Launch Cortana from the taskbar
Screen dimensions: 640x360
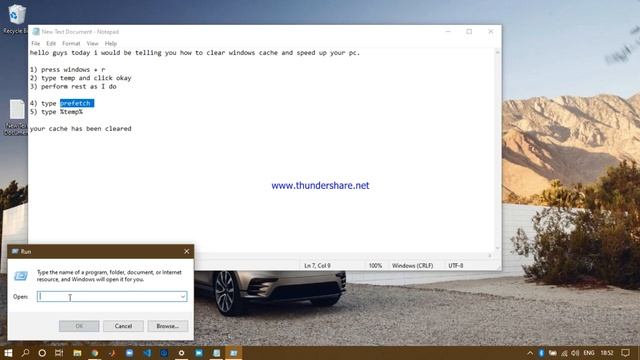coord(42,353)
